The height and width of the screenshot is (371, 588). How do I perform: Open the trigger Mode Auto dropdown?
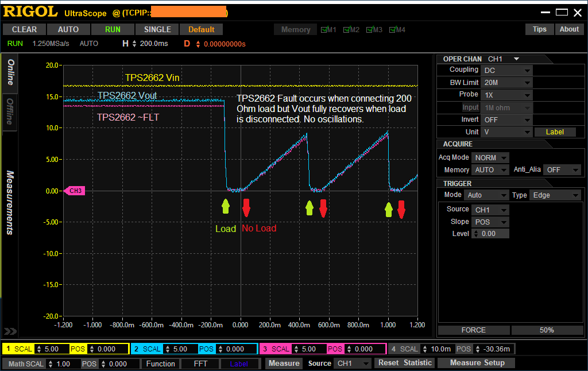click(x=486, y=195)
